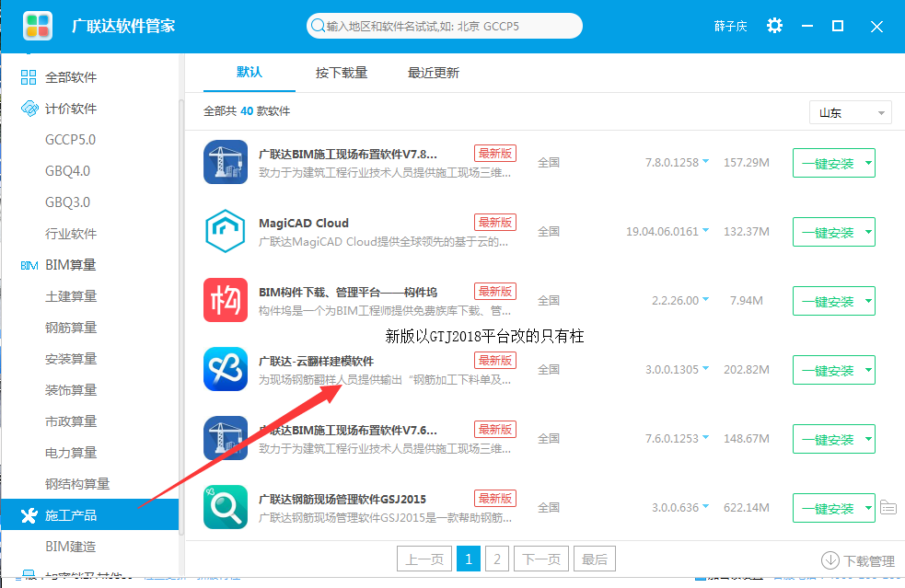Select 市政算量 in the sidebar
The height and width of the screenshot is (588, 905).
(71, 421)
